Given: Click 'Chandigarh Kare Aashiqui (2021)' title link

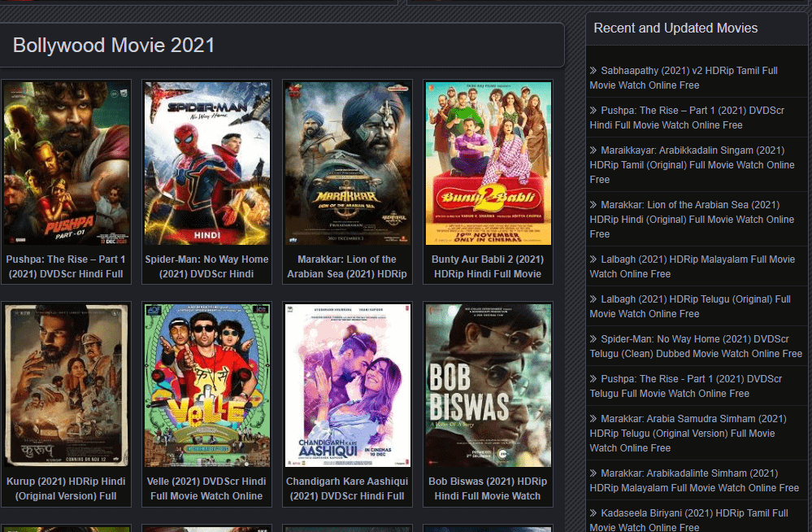Looking at the screenshot, I should [x=347, y=488].
